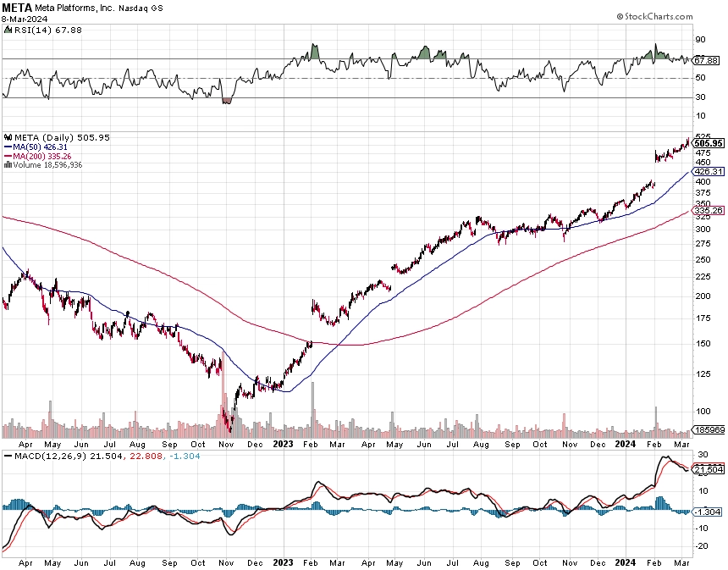Click the 'RSI(14) 67.88' legend text
The image size is (728, 570).
[x=48, y=30]
